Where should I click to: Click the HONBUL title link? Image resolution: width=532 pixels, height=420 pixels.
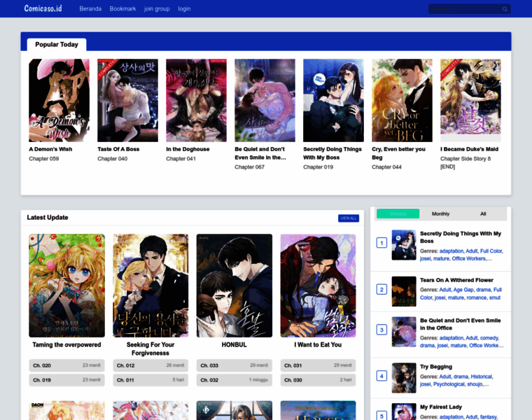point(234,344)
